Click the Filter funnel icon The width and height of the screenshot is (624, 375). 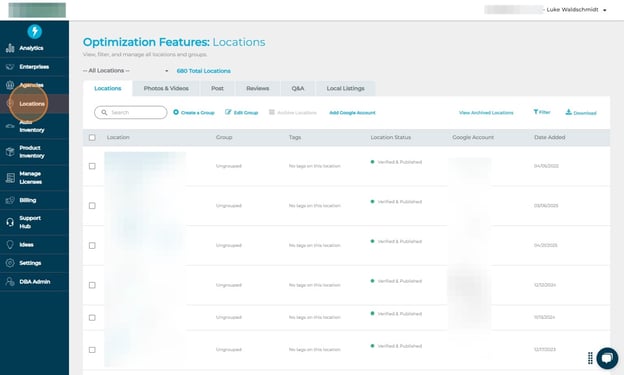point(536,112)
